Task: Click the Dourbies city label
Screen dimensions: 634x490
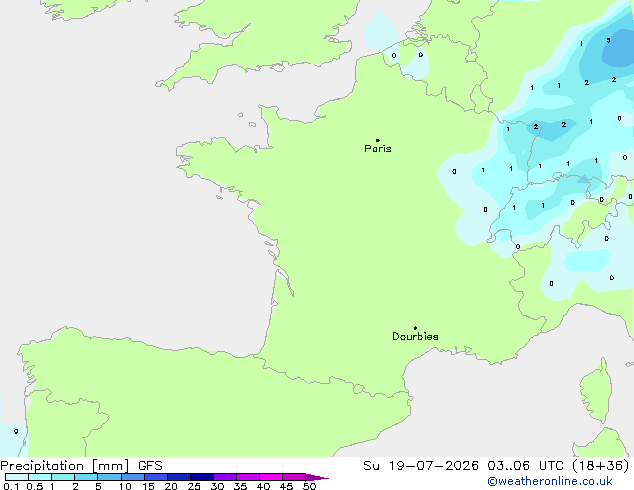Action: point(415,336)
